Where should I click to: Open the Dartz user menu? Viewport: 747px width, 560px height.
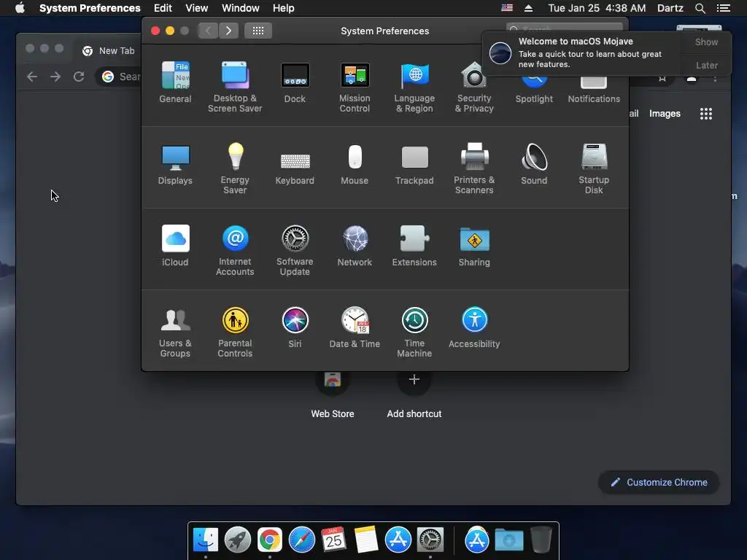pyautogui.click(x=670, y=8)
